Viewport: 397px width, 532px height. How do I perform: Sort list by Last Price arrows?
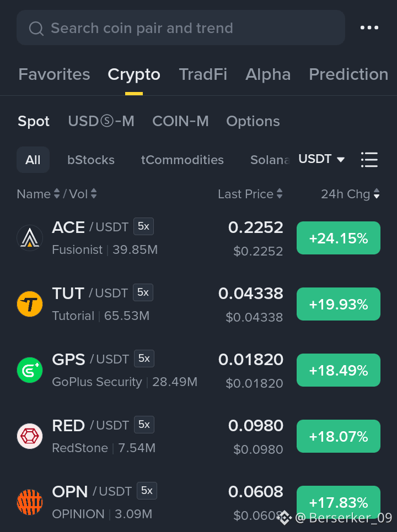[x=280, y=194]
